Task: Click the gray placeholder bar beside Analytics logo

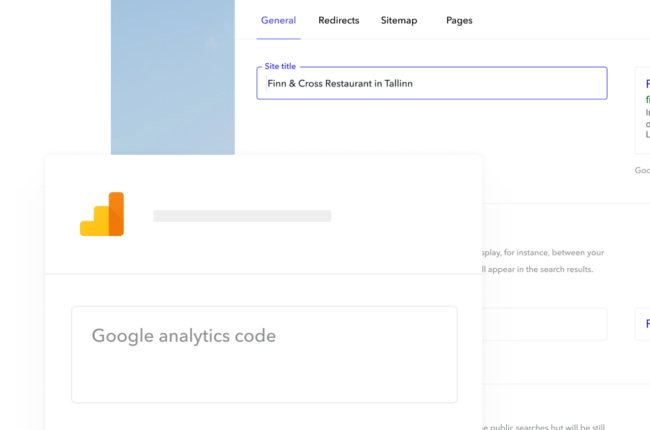Action: (242, 216)
